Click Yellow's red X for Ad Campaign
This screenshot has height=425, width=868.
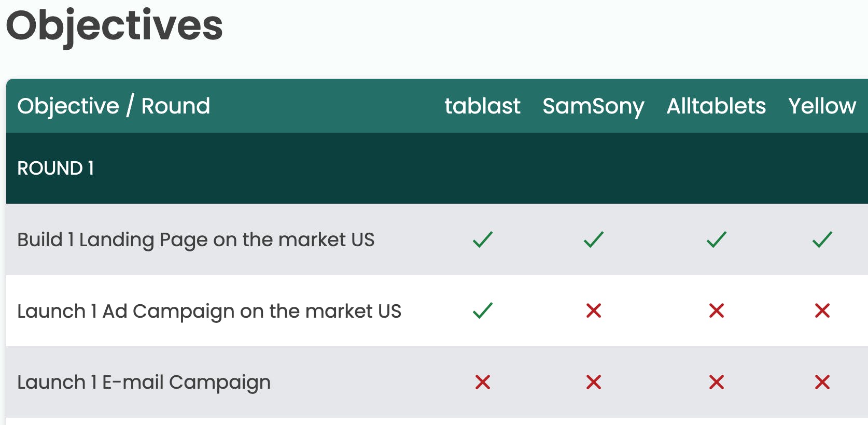(822, 310)
